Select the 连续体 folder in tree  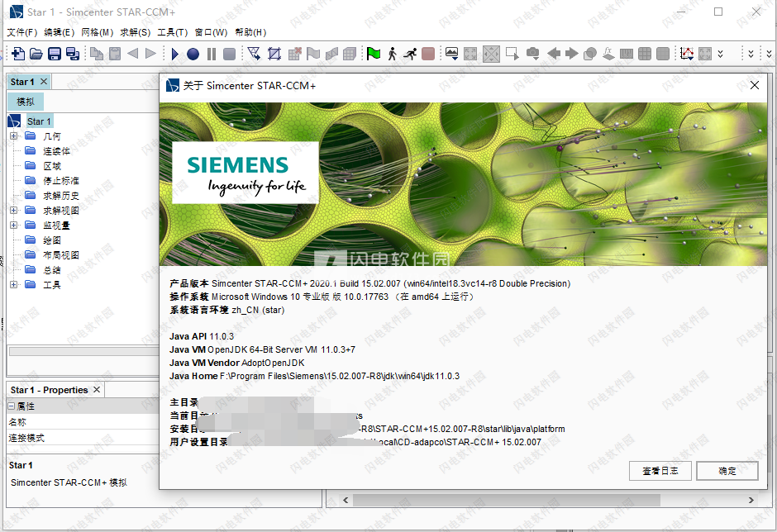(x=56, y=151)
